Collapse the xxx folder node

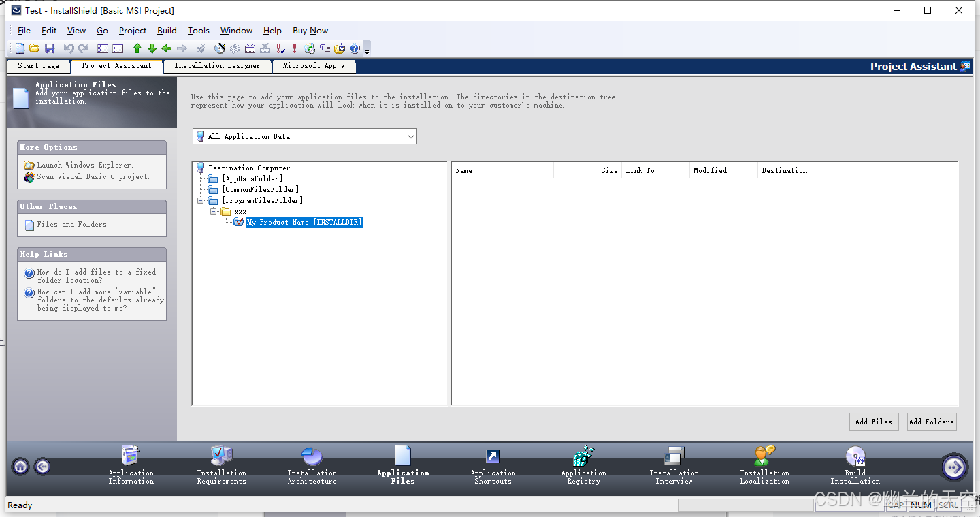click(x=214, y=211)
